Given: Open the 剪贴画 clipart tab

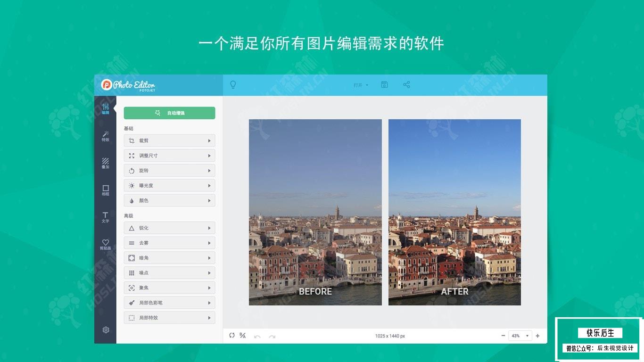Looking at the screenshot, I should coord(106,245).
